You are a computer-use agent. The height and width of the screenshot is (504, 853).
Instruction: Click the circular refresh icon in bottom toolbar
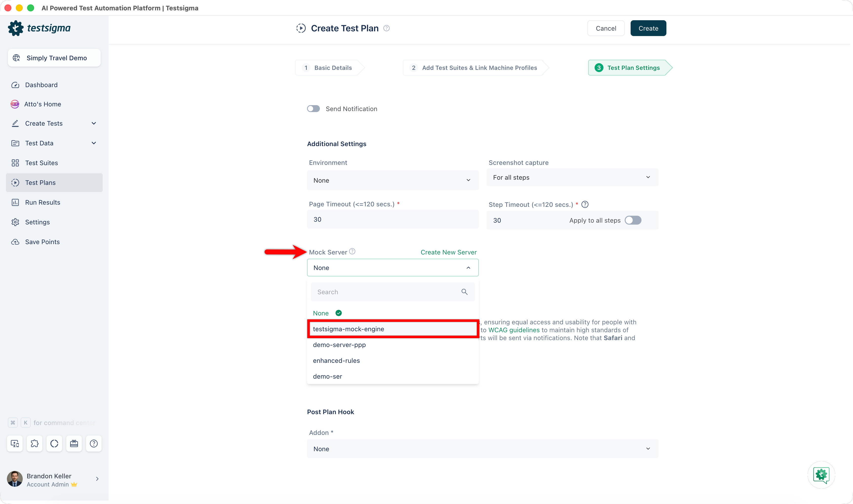coord(54,444)
